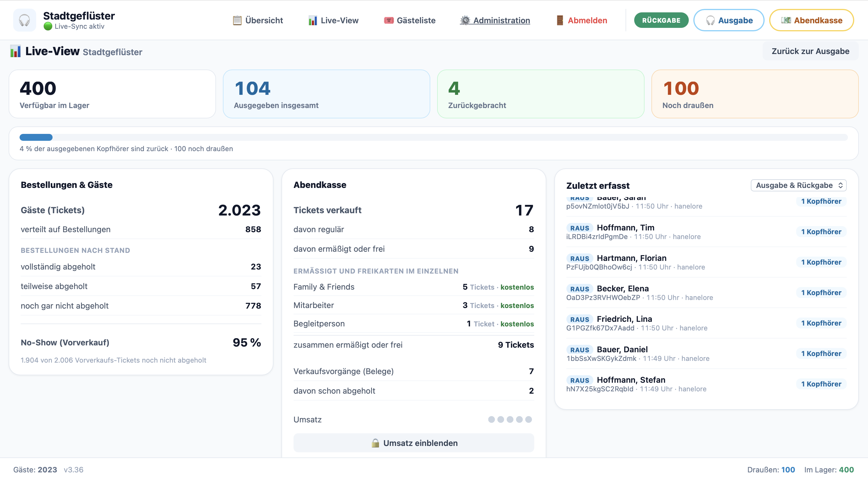Image resolution: width=868 pixels, height=481 pixels.
Task: Click the headphone icon in Ausgabe button
Action: (x=710, y=20)
